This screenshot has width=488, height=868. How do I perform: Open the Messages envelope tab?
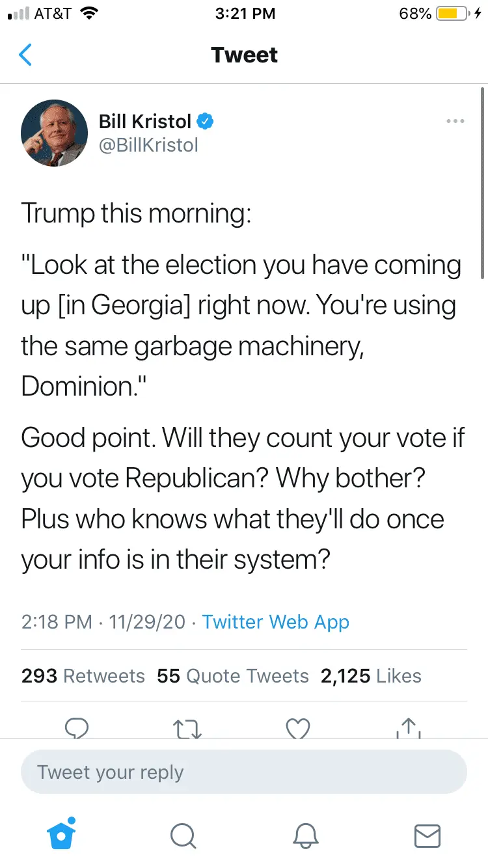[x=427, y=835]
